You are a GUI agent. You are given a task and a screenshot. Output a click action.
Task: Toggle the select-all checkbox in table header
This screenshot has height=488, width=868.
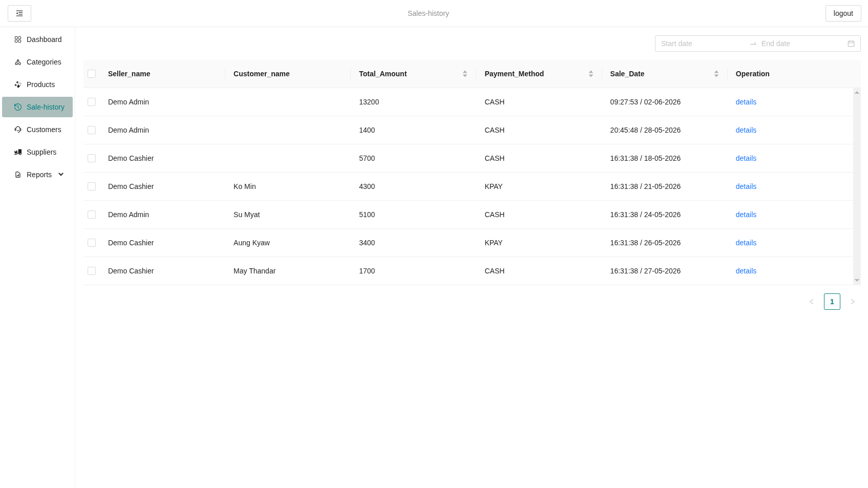click(x=92, y=74)
